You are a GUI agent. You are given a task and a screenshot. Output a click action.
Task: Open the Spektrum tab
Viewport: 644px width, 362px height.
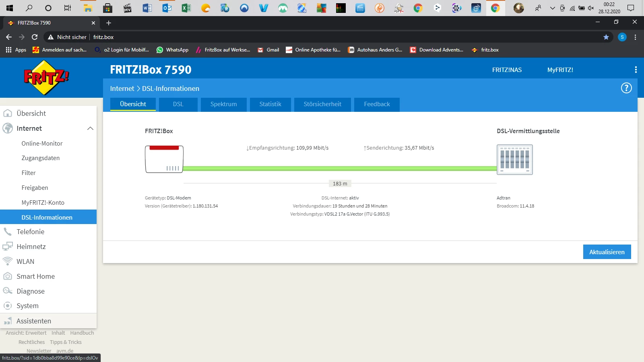224,104
